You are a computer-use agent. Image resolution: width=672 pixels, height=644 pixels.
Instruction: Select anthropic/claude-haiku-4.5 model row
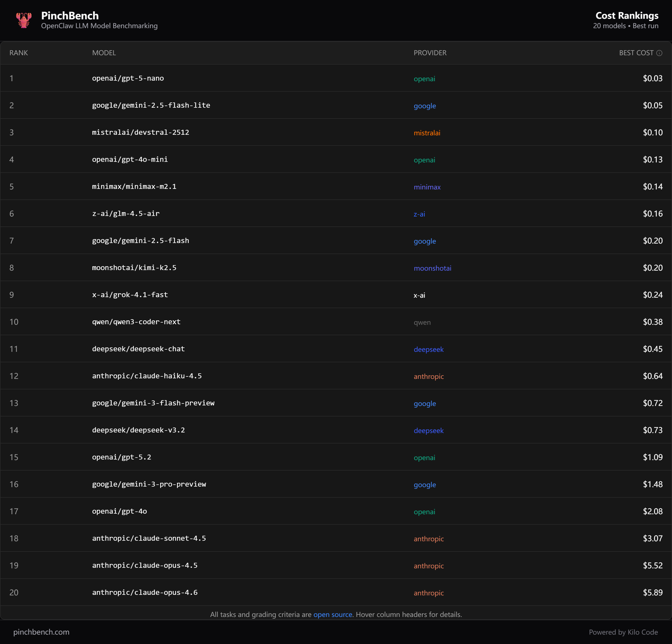pyautogui.click(x=147, y=376)
